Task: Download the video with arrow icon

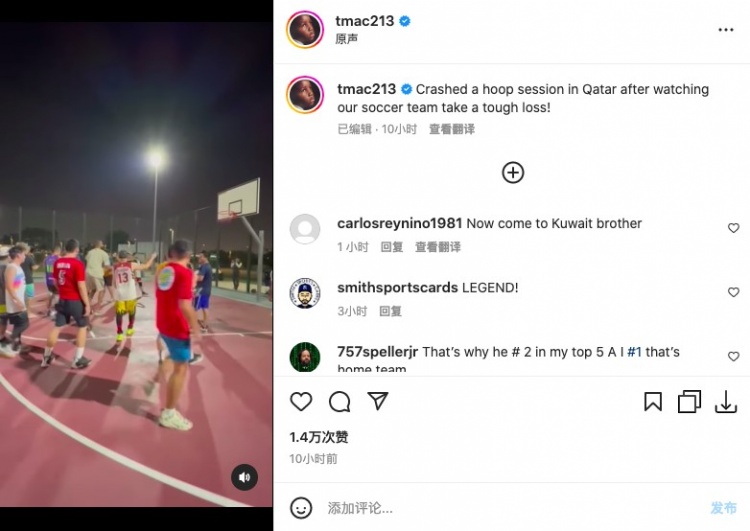Action: pyautogui.click(x=726, y=401)
